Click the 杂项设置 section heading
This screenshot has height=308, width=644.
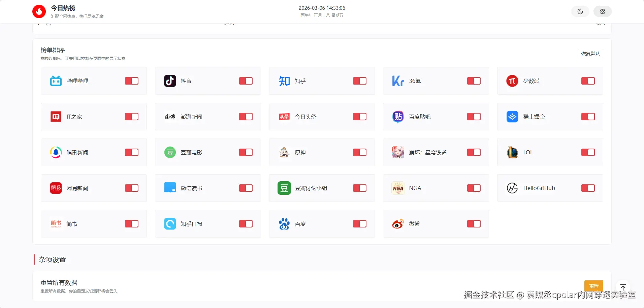point(52,259)
